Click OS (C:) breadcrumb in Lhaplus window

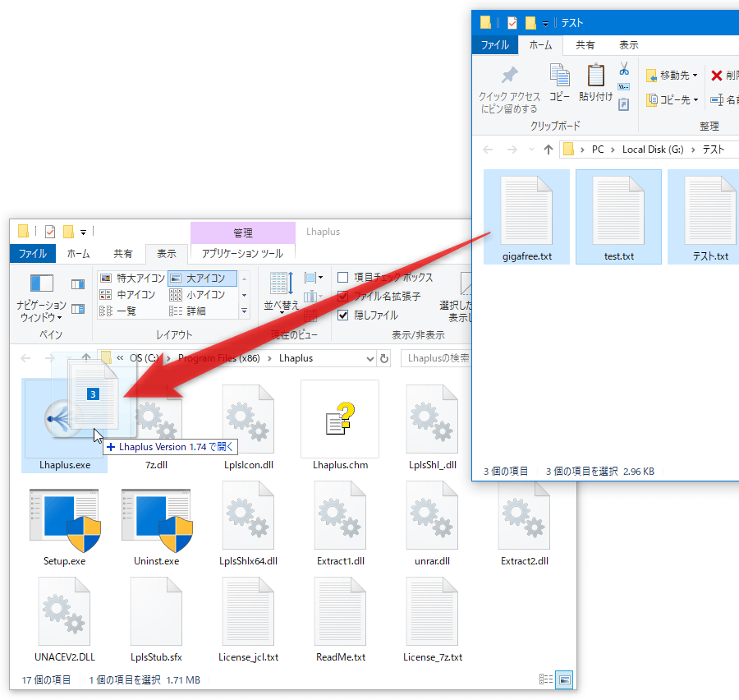click(x=144, y=358)
